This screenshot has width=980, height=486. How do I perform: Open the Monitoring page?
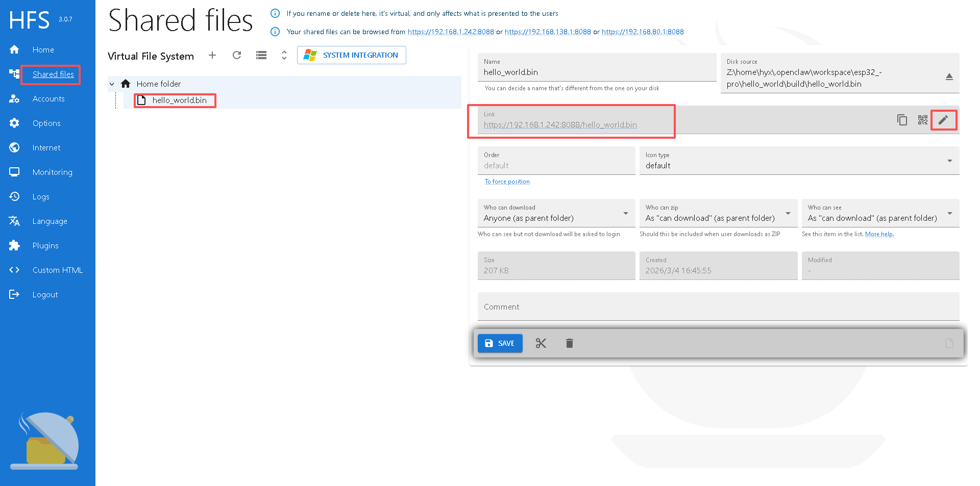pyautogui.click(x=52, y=172)
